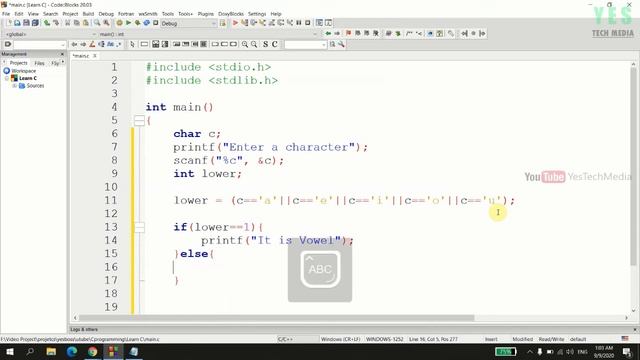This screenshot has height=360, width=640.
Task: Click the Build gear icon
Action: pyautogui.click(x=119, y=23)
